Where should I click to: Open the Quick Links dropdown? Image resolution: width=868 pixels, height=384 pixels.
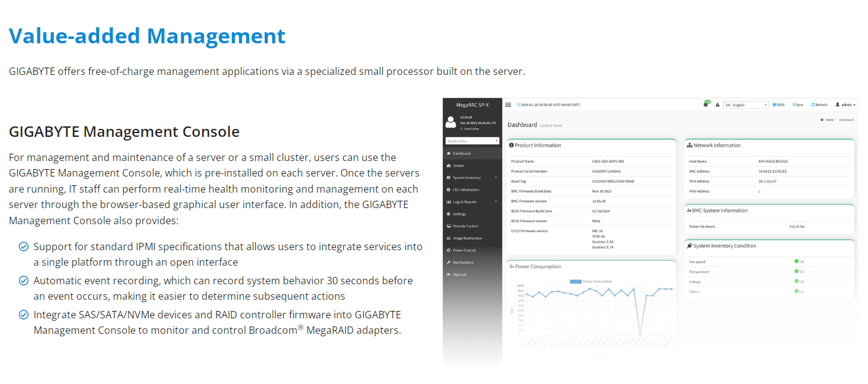point(472,141)
